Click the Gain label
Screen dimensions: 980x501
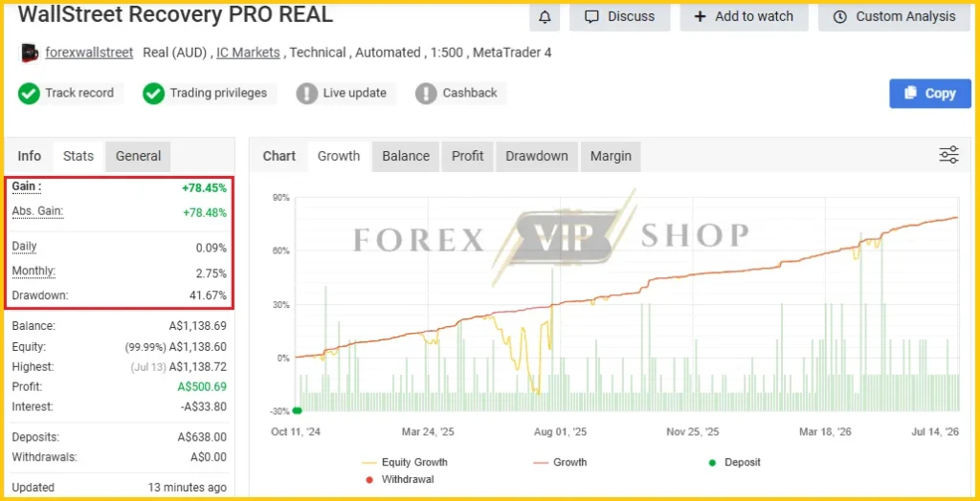27,186
